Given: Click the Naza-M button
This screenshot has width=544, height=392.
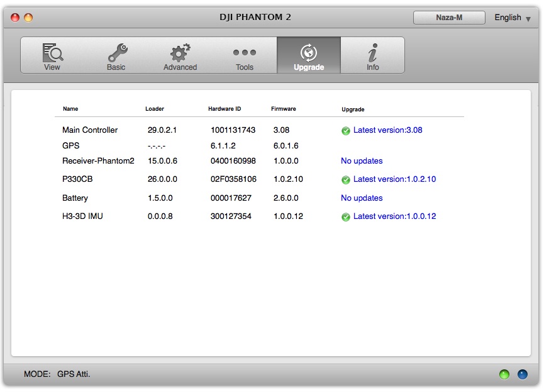Looking at the screenshot, I should click(449, 18).
